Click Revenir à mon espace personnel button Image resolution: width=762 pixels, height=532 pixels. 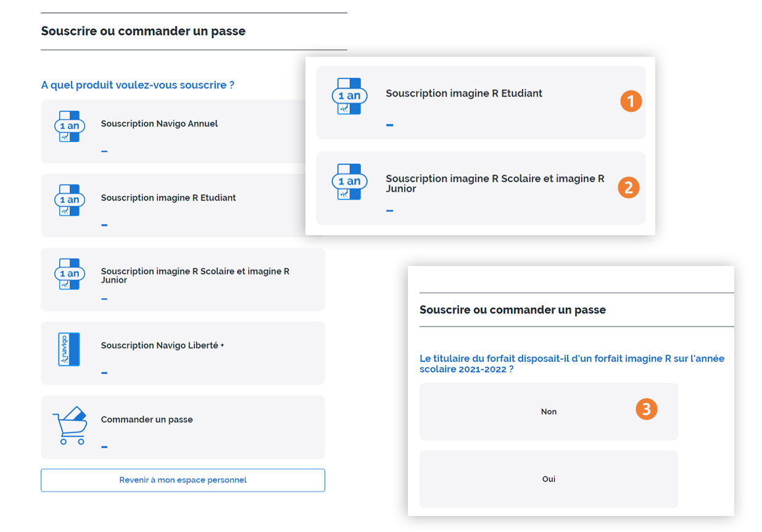183,480
